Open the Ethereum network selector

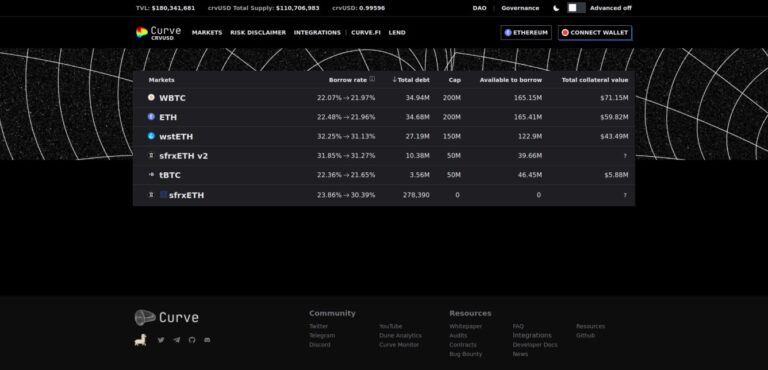pos(526,32)
